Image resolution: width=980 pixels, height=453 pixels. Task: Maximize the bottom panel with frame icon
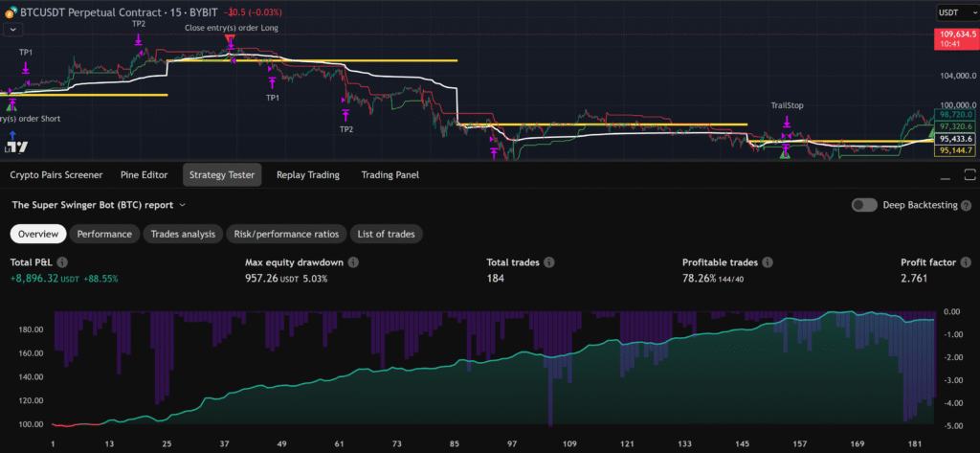pyautogui.click(x=970, y=174)
